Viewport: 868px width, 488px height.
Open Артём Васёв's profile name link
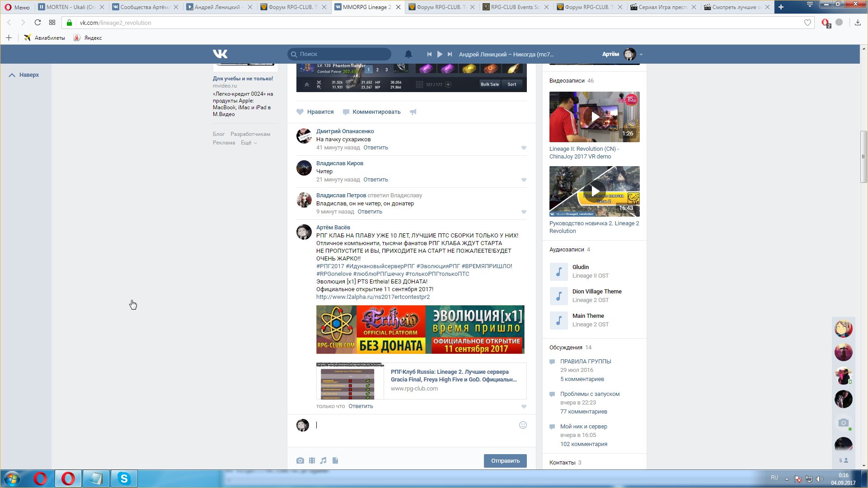(333, 228)
